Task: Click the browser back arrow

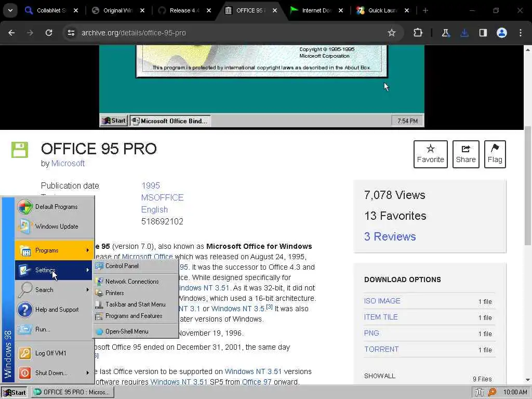Action: click(11, 33)
